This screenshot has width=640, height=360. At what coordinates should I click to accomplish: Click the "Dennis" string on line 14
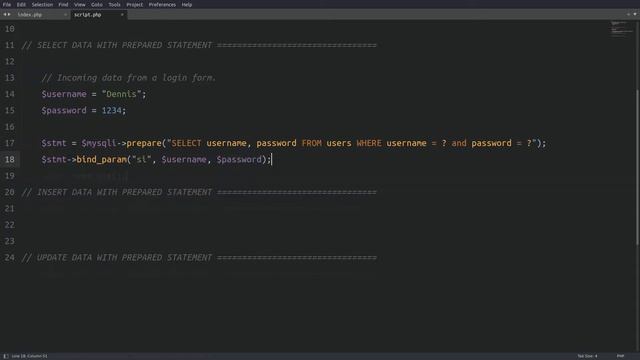pyautogui.click(x=122, y=94)
